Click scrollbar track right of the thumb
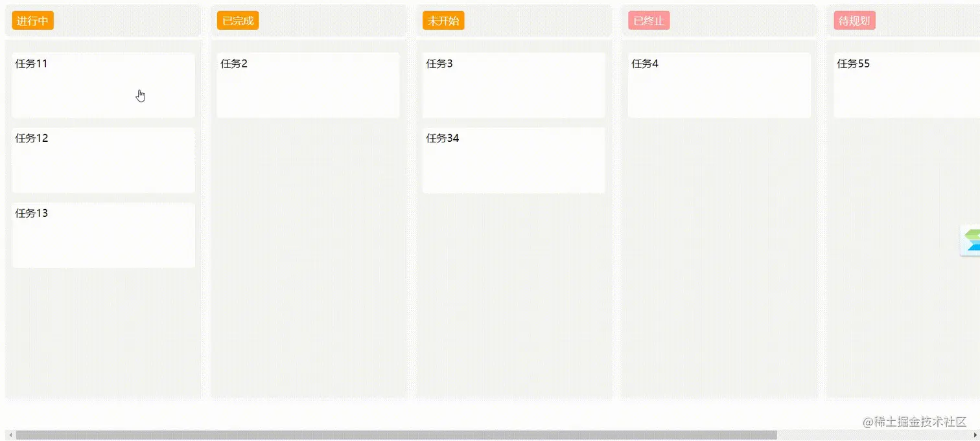 (x=875, y=435)
